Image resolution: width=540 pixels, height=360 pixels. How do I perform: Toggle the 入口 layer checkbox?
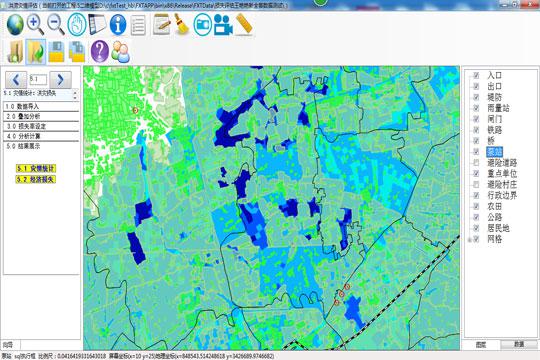pyautogui.click(x=476, y=75)
